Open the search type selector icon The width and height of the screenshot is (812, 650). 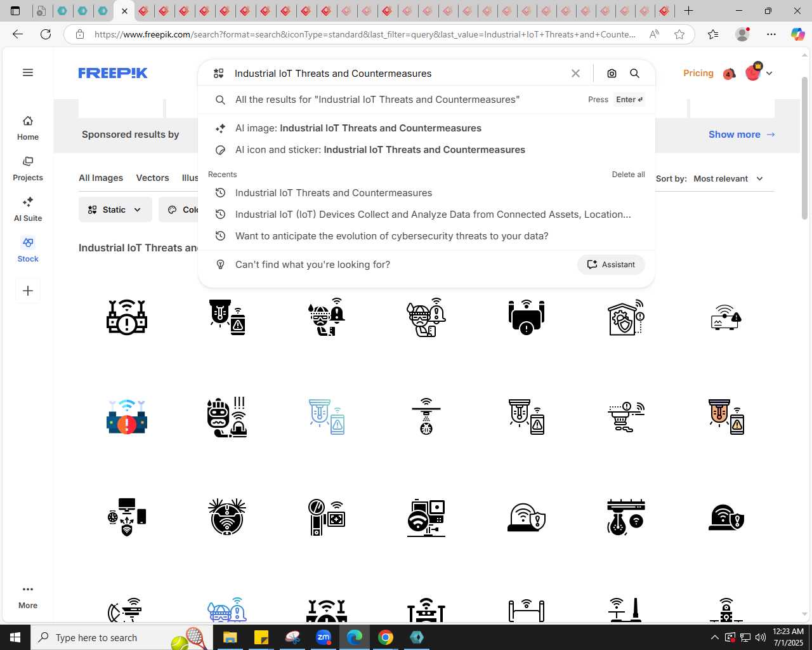coord(219,74)
